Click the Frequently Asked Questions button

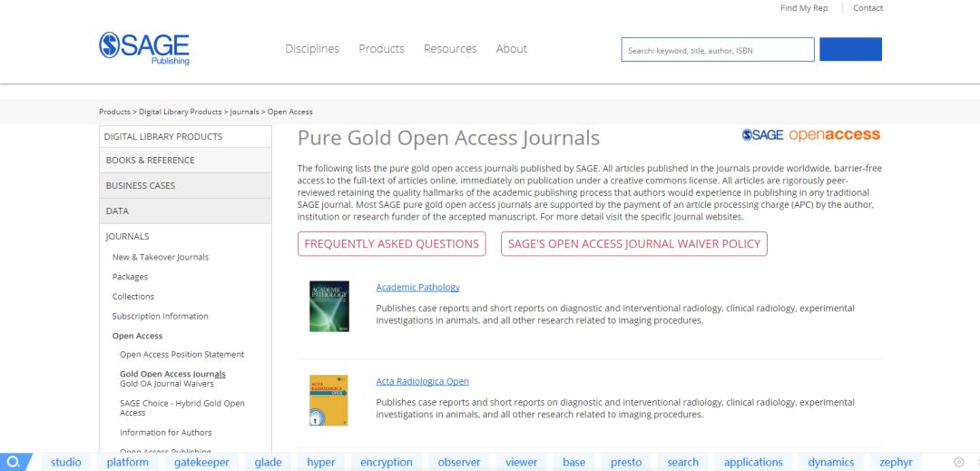(x=391, y=244)
